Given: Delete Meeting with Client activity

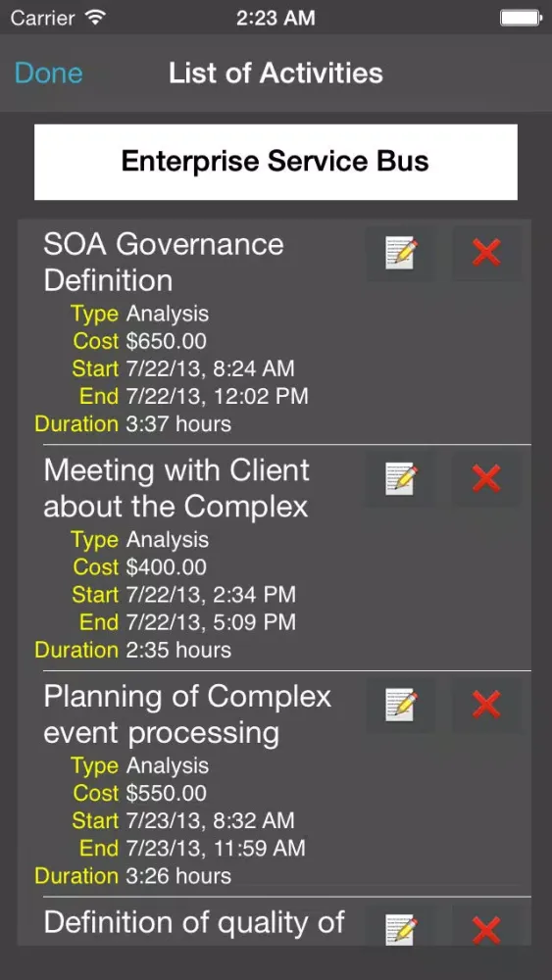Looking at the screenshot, I should pyautogui.click(x=486, y=479).
